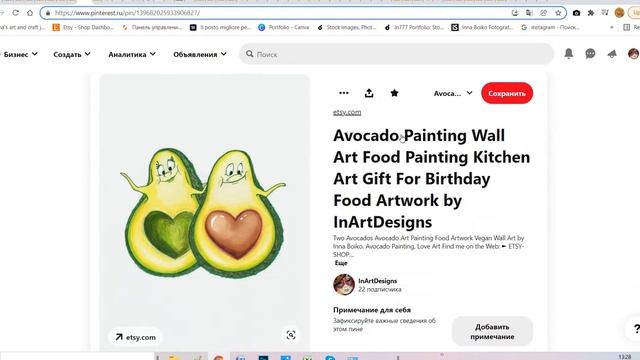The height and width of the screenshot is (360, 640).
Task: Expand the Бизнес menu
Action: click(x=20, y=54)
